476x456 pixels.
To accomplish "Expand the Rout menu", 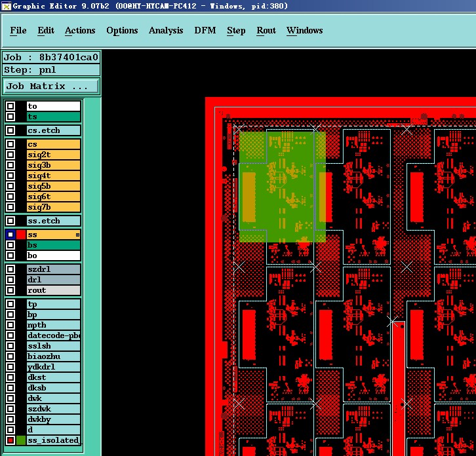I will coord(266,30).
